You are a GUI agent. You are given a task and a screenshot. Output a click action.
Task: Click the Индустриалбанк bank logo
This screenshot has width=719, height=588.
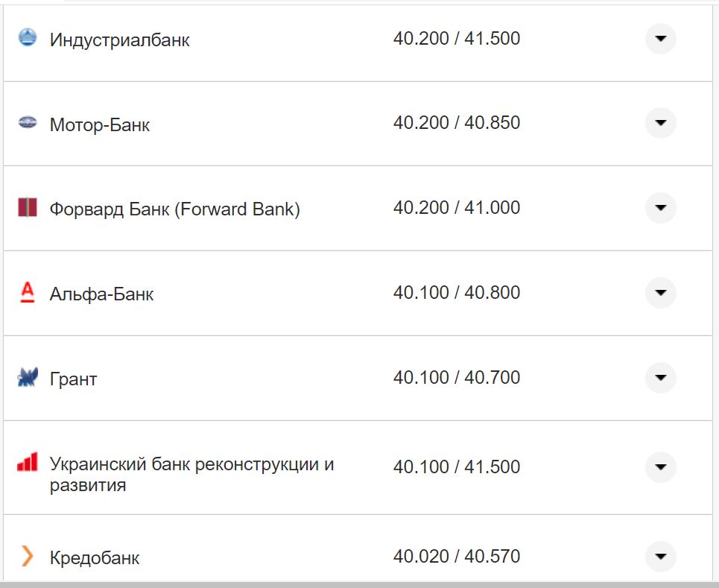click(x=28, y=37)
